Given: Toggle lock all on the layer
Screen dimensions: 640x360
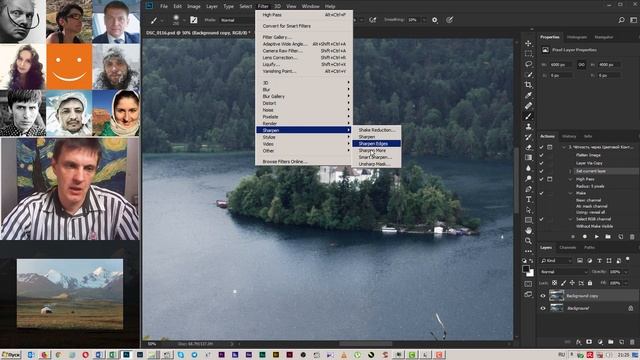Looking at the screenshot, I should [590, 283].
